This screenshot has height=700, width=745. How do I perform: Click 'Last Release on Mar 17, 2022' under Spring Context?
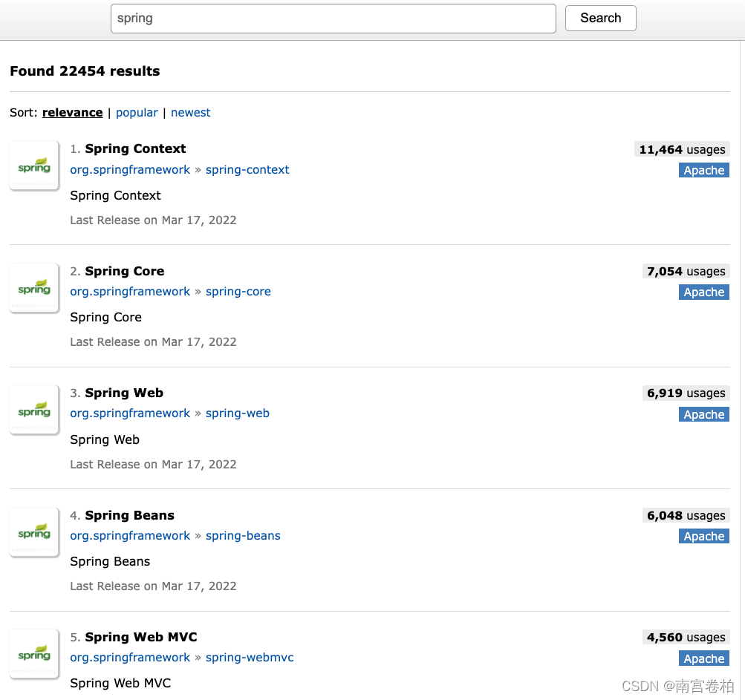[x=154, y=220]
